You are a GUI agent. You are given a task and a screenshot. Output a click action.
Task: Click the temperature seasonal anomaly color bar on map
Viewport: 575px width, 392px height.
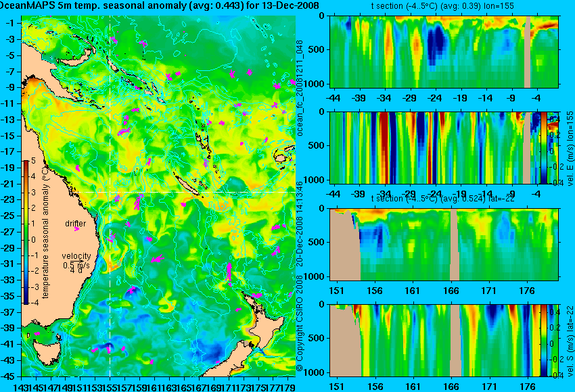pos(26,232)
